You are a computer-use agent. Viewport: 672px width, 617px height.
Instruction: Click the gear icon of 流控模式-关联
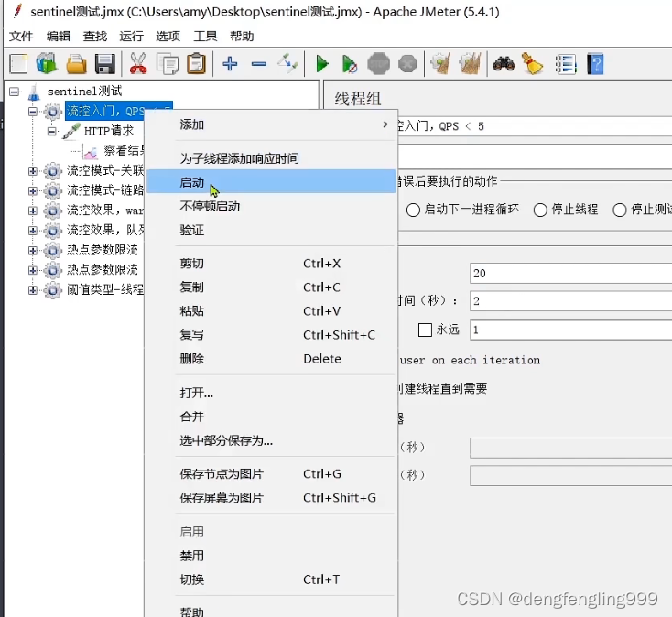click(53, 171)
